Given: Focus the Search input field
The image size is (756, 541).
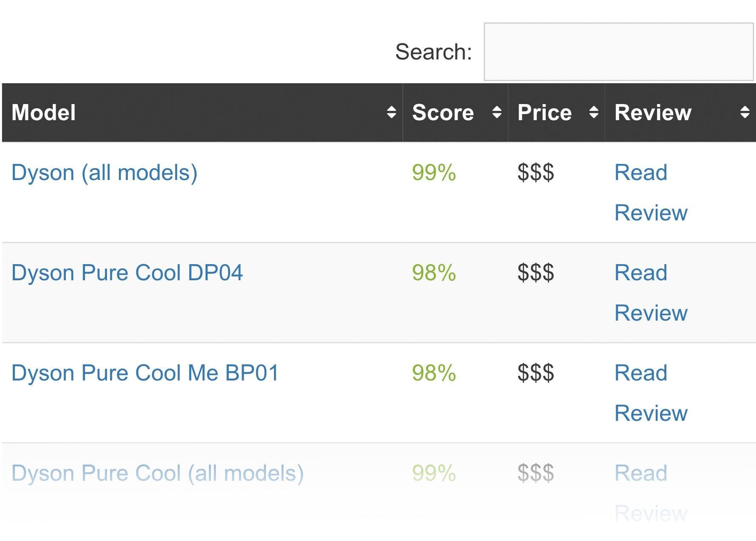Looking at the screenshot, I should click(619, 52).
